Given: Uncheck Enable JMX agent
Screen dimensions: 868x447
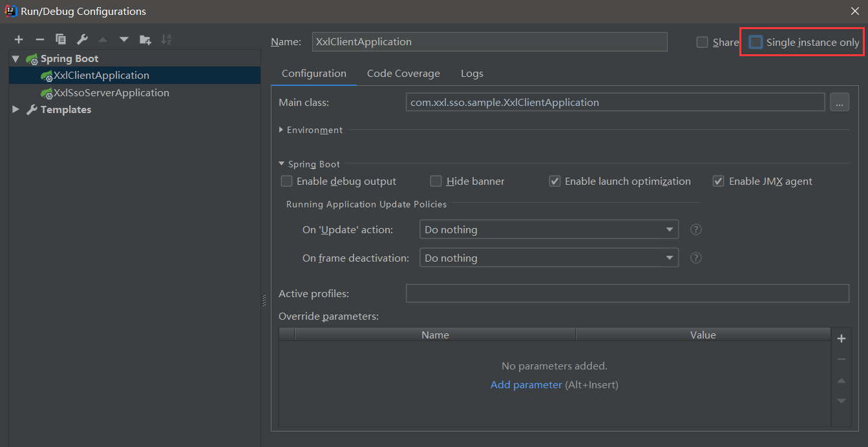Looking at the screenshot, I should point(718,182).
